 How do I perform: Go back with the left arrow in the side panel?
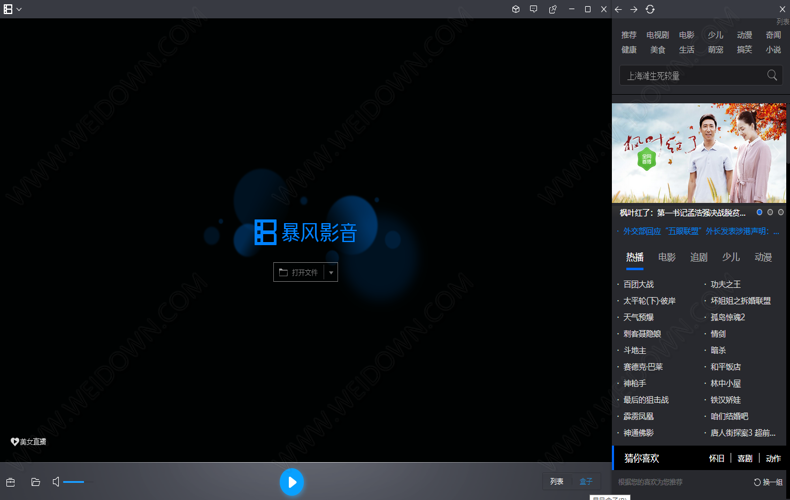click(x=618, y=10)
